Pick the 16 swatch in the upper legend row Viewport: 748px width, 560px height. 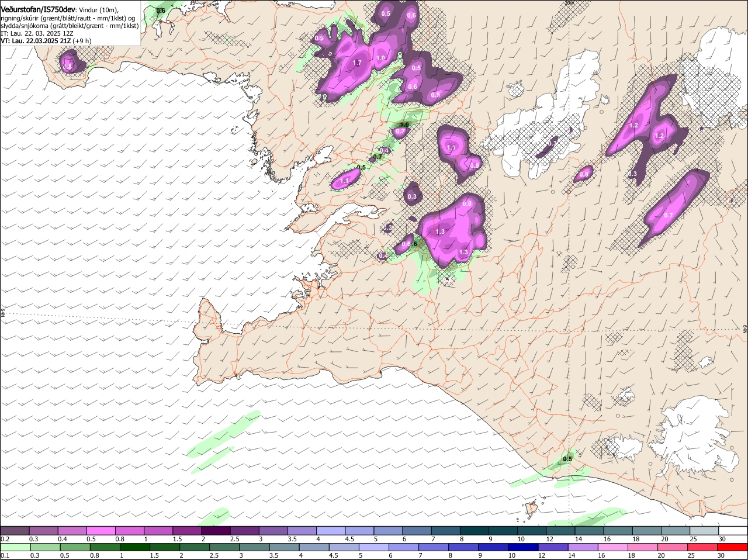click(617, 530)
